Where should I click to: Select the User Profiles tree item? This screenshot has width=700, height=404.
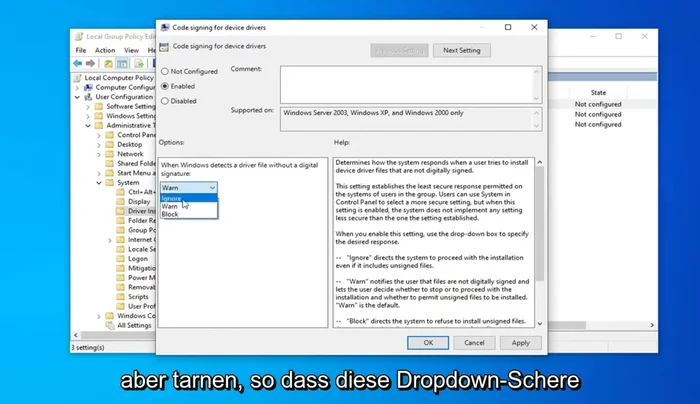(x=142, y=306)
